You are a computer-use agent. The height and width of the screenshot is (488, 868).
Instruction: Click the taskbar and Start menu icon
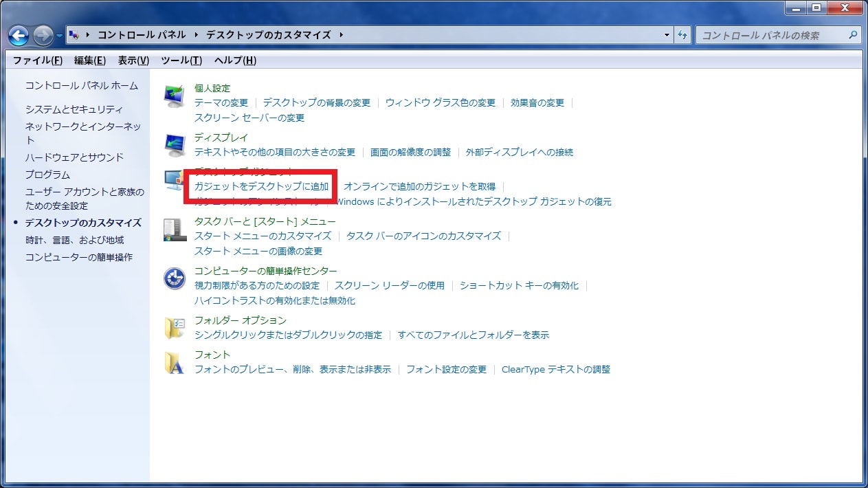175,230
